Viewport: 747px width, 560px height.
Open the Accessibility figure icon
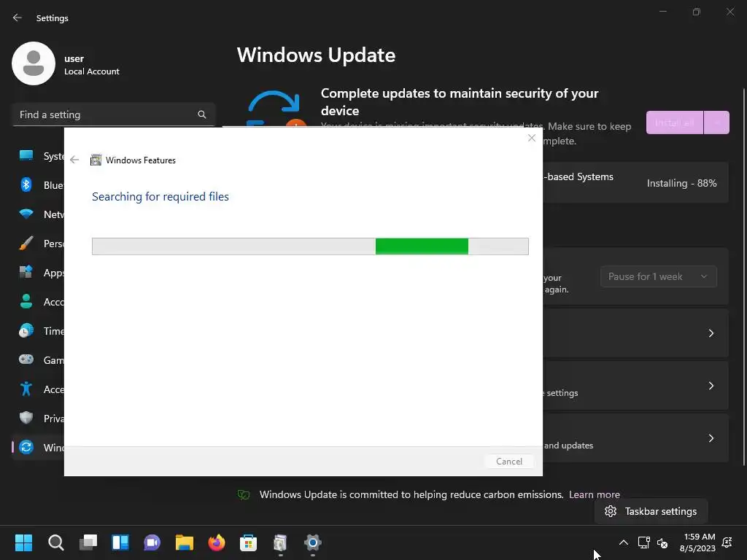26,389
